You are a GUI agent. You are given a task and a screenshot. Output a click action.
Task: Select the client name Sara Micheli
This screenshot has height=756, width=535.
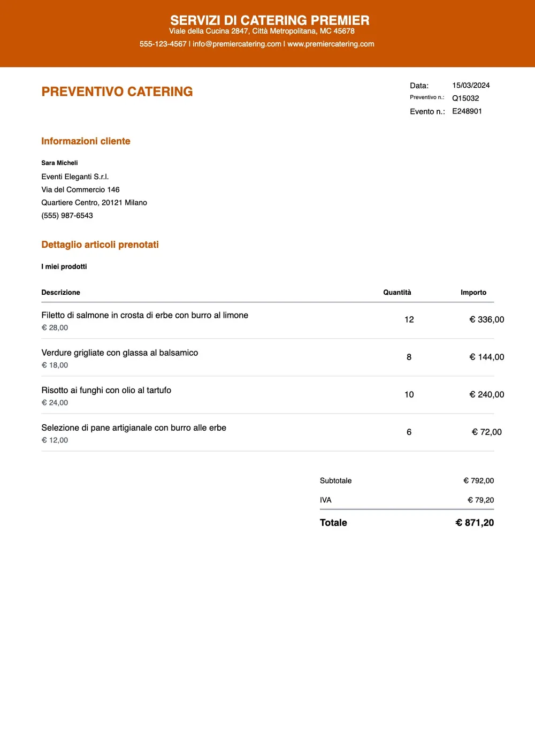click(x=59, y=163)
